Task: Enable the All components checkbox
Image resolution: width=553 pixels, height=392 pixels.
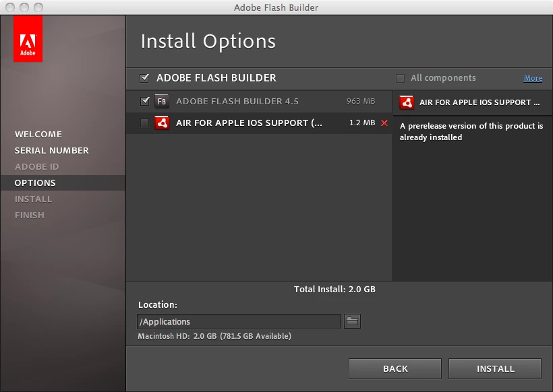Action: (400, 78)
